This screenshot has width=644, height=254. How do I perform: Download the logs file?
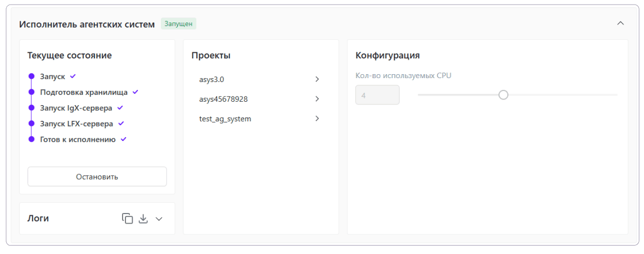point(143,219)
